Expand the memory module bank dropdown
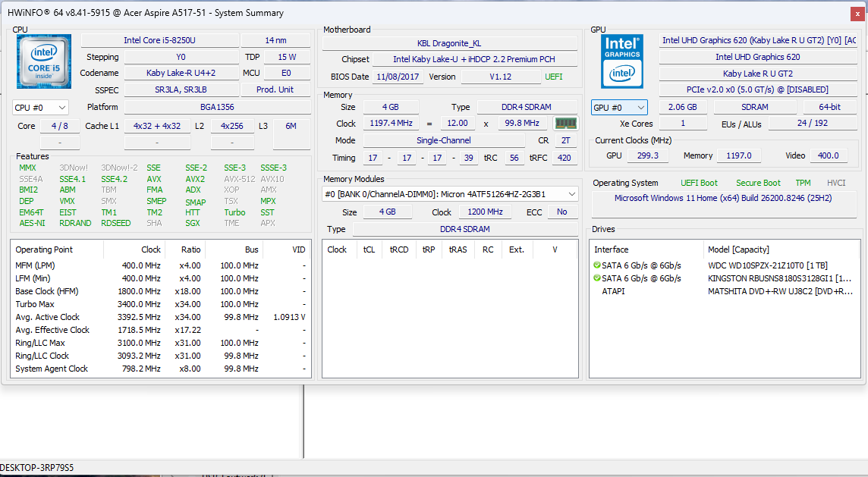Viewport: 868px width, 477px height. pos(450,194)
